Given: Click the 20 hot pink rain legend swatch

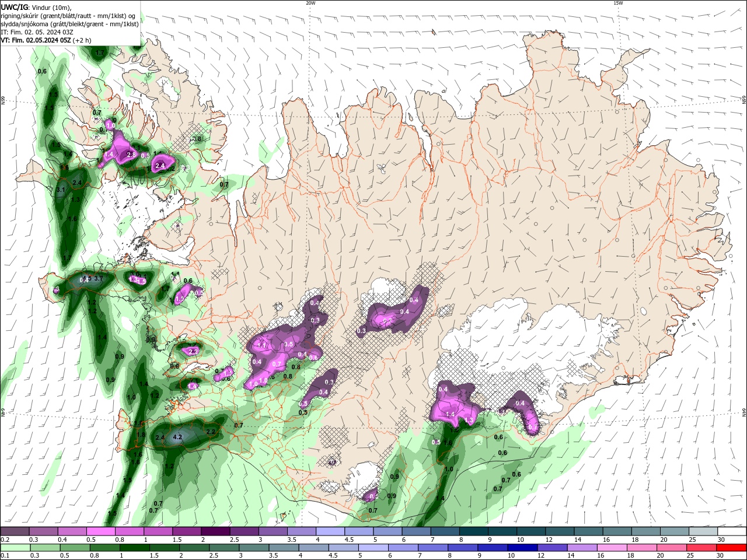Looking at the screenshot, I should pyautogui.click(x=672, y=548).
